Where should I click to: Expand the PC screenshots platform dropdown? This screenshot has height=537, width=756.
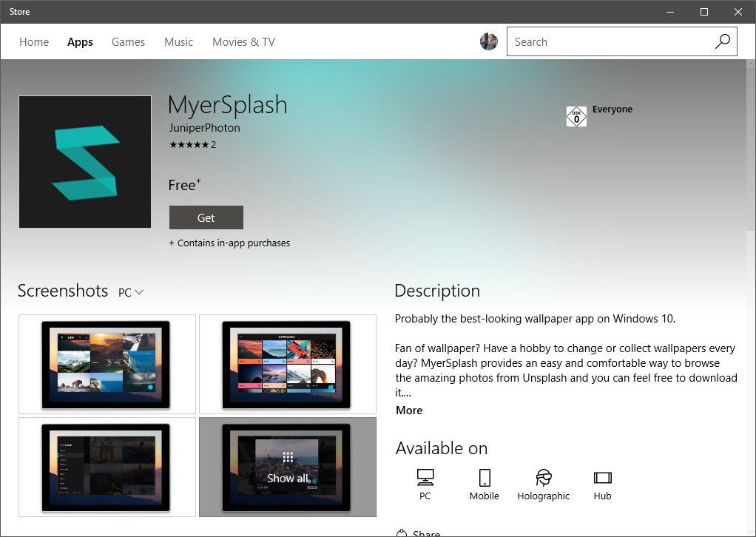(131, 292)
